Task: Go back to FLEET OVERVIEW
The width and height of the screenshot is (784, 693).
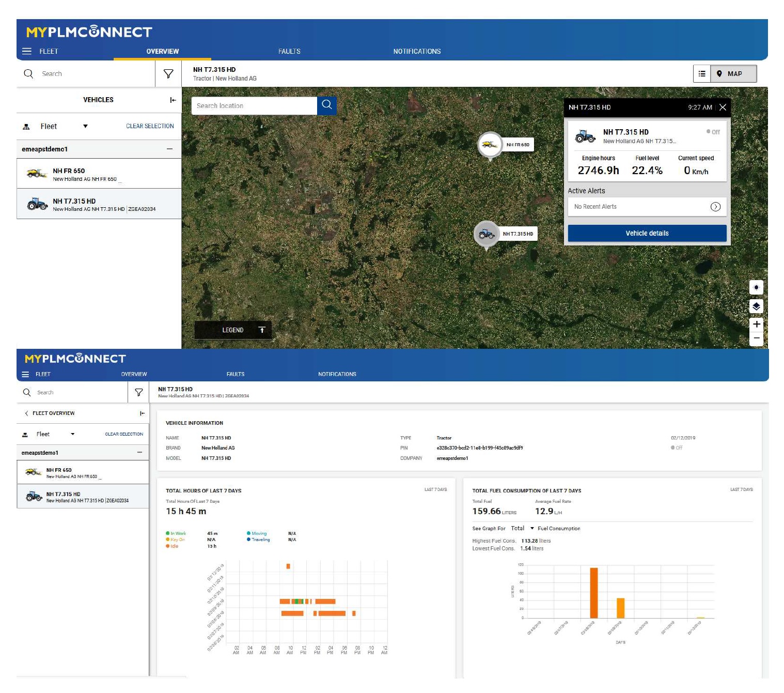Action: pos(50,413)
